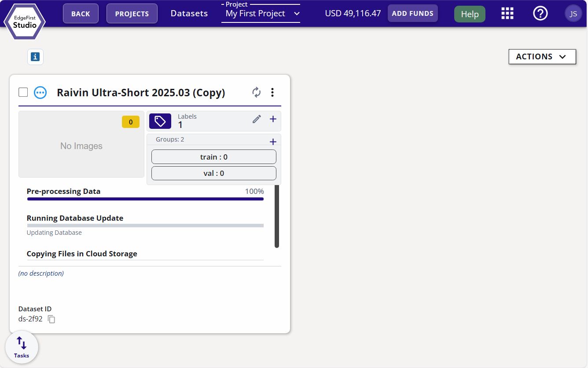The height and width of the screenshot is (368, 588).
Task: Select the Raivin Ultra-Short dataset checkbox
Action: tap(23, 92)
